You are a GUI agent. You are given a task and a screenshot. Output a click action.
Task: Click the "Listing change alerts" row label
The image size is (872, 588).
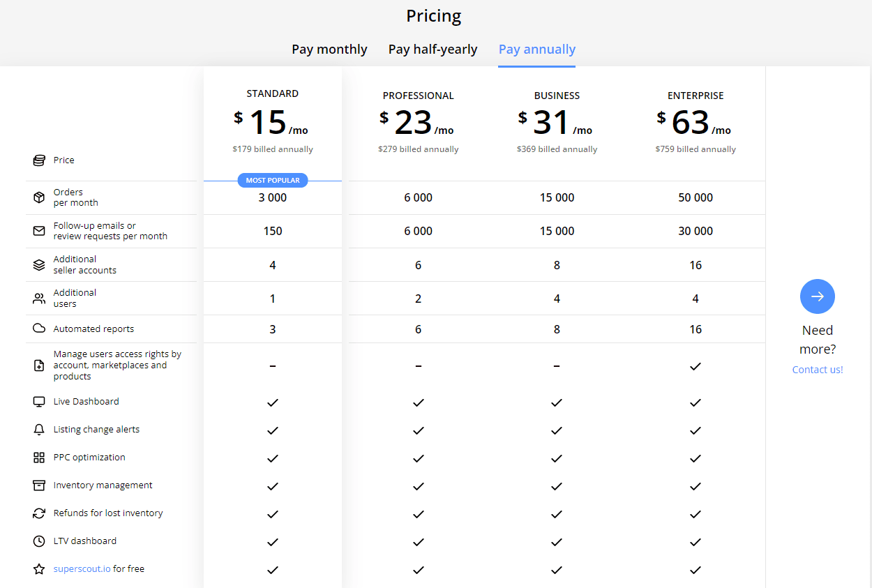click(96, 430)
